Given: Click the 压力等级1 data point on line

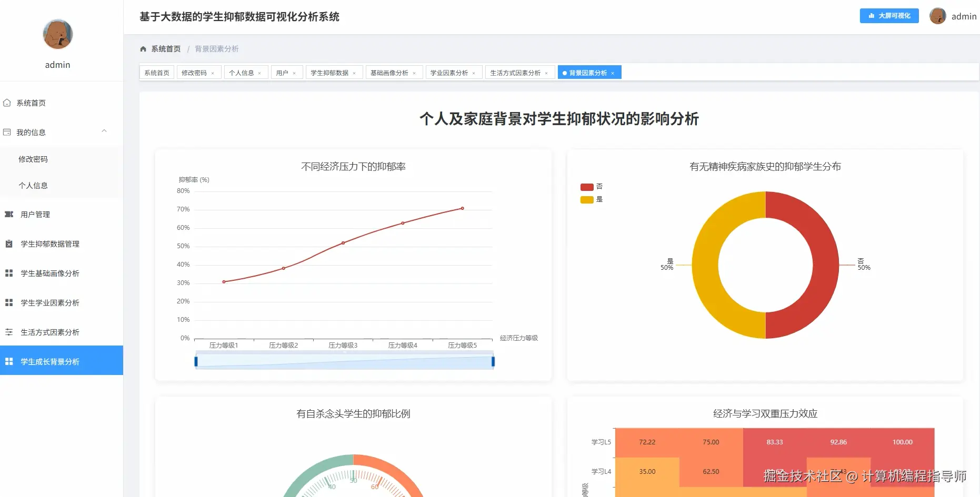Looking at the screenshot, I should (x=224, y=282).
